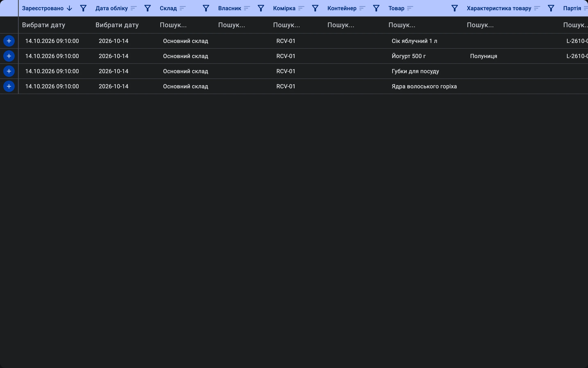The height and width of the screenshot is (368, 588).
Task: Select Ядра волоського горіха product cell
Action: 424,86
